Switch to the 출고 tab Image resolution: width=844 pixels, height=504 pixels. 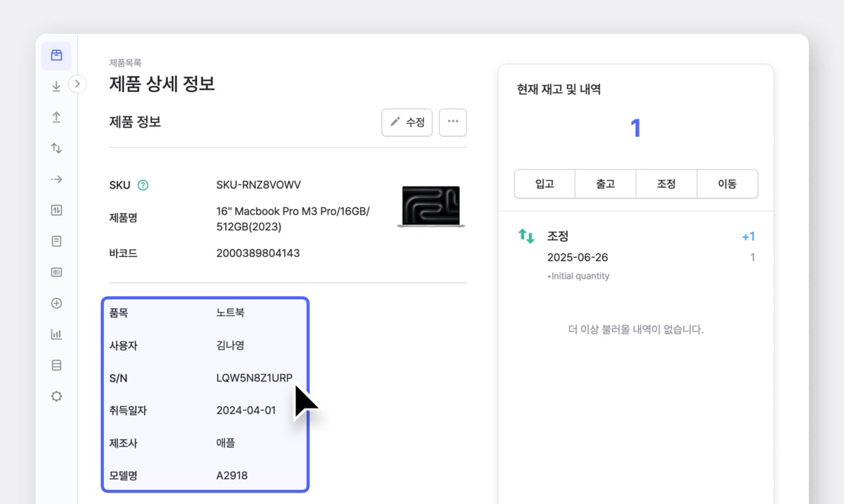point(605,183)
